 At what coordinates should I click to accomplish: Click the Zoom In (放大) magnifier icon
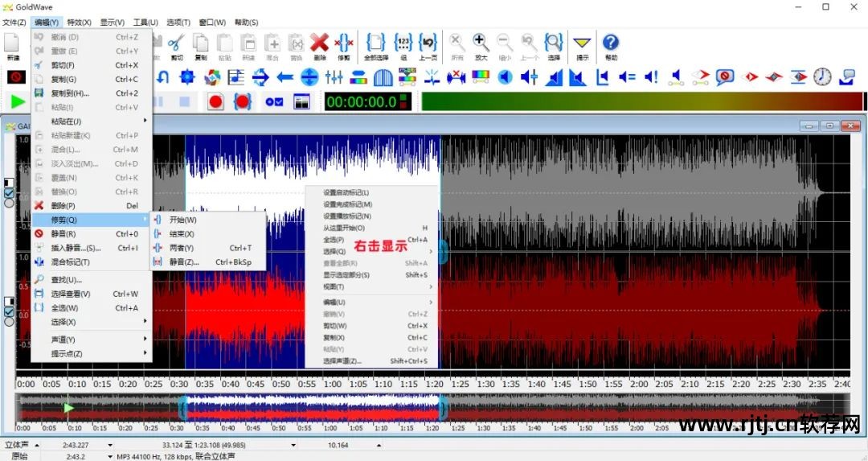(x=481, y=45)
